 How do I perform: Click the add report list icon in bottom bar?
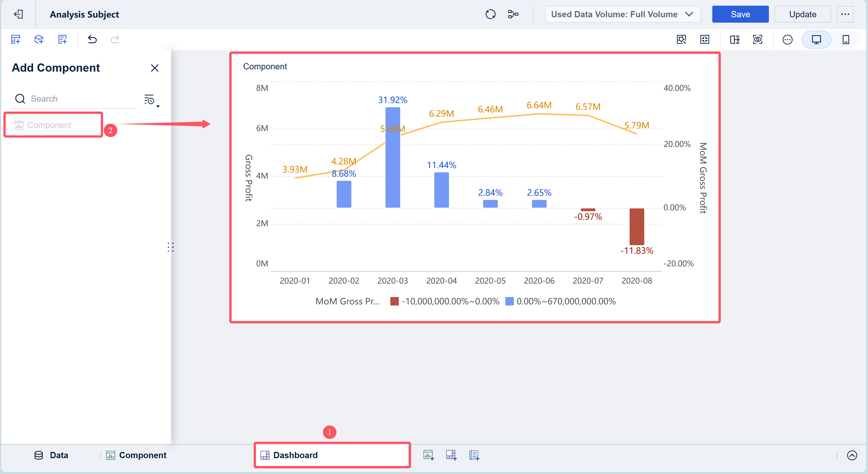tap(474, 455)
